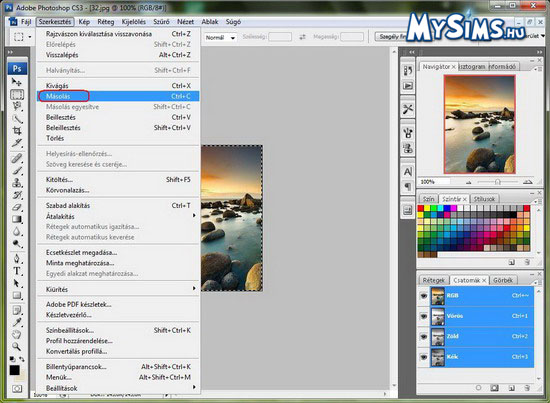Screen dimensions: 550x403
Task: Open the Réteg menu
Action: (106, 22)
